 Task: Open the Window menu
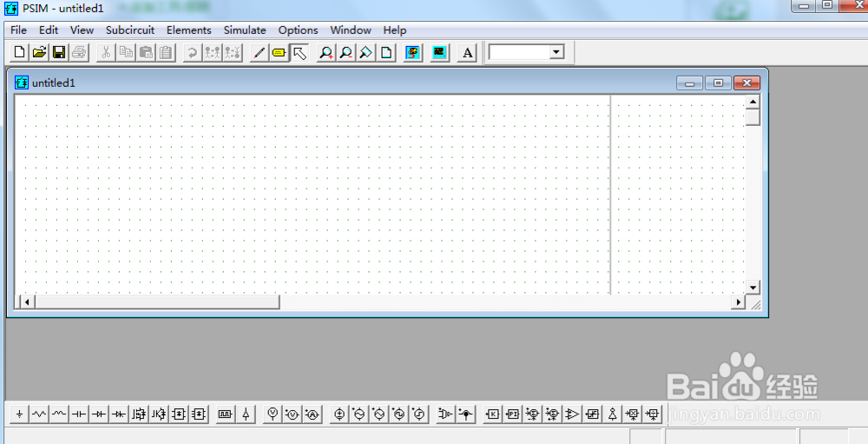click(x=351, y=30)
